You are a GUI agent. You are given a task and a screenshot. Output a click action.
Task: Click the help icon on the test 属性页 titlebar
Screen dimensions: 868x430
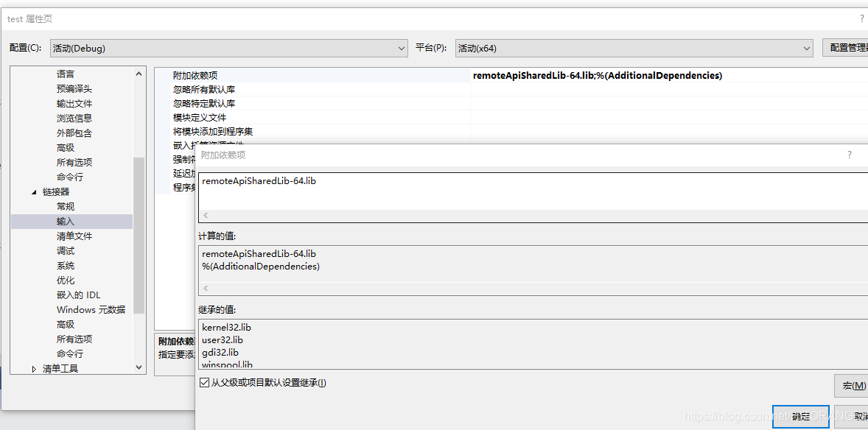[x=862, y=18]
